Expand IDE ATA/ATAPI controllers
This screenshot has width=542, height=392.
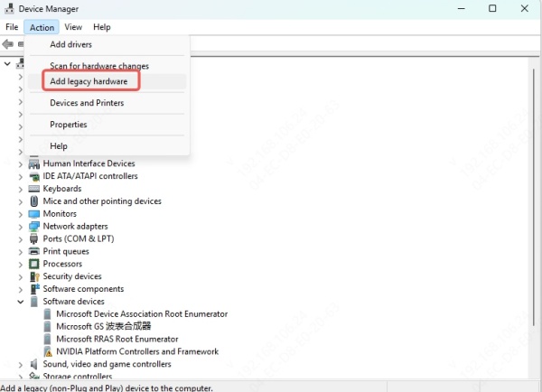(21, 177)
